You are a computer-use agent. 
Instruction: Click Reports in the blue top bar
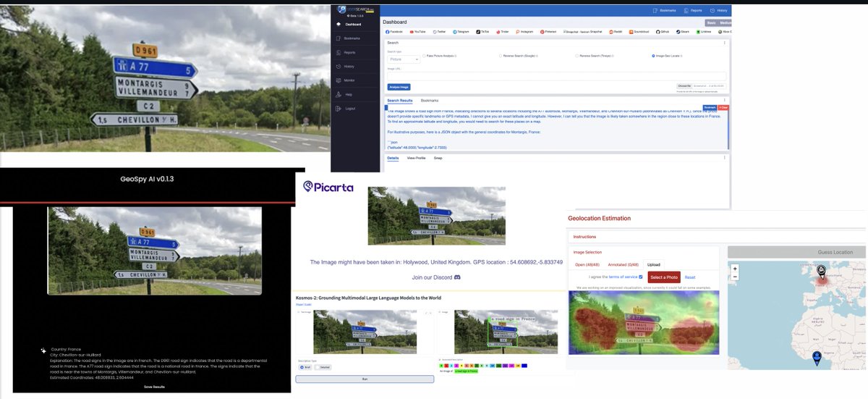693,11
